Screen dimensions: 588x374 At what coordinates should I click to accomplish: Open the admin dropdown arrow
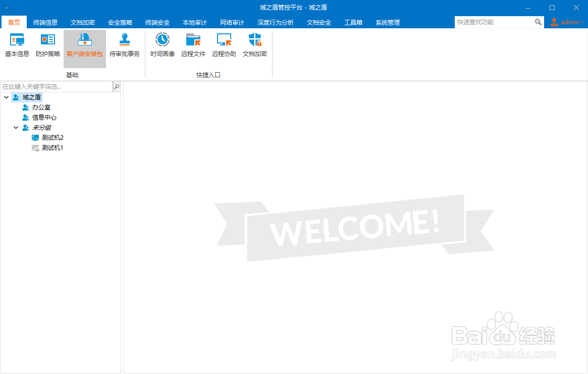[582, 23]
